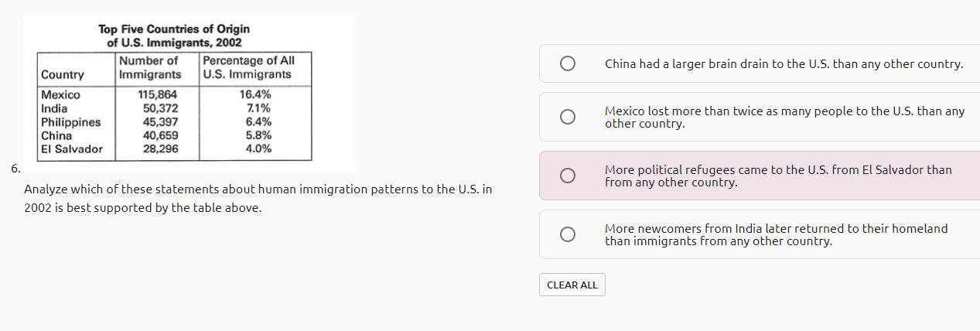Click the CLEAR ALL button
The height and width of the screenshot is (331, 980).
pos(572,285)
